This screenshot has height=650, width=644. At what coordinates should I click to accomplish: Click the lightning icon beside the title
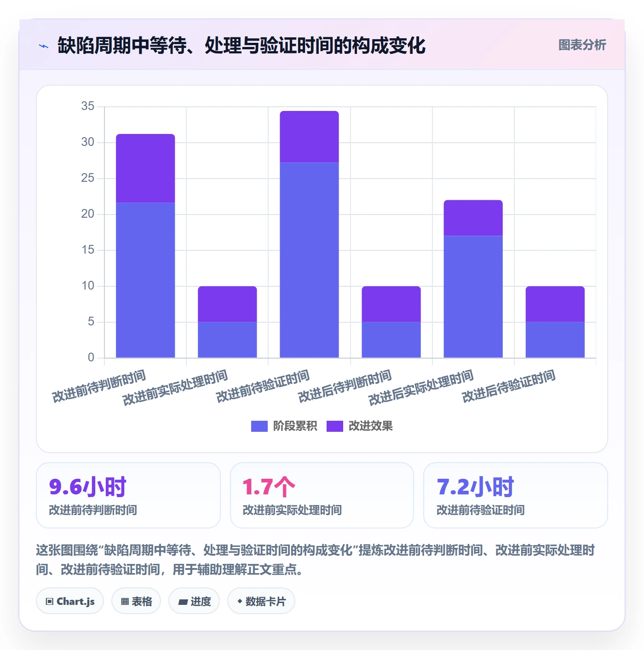[x=44, y=46]
